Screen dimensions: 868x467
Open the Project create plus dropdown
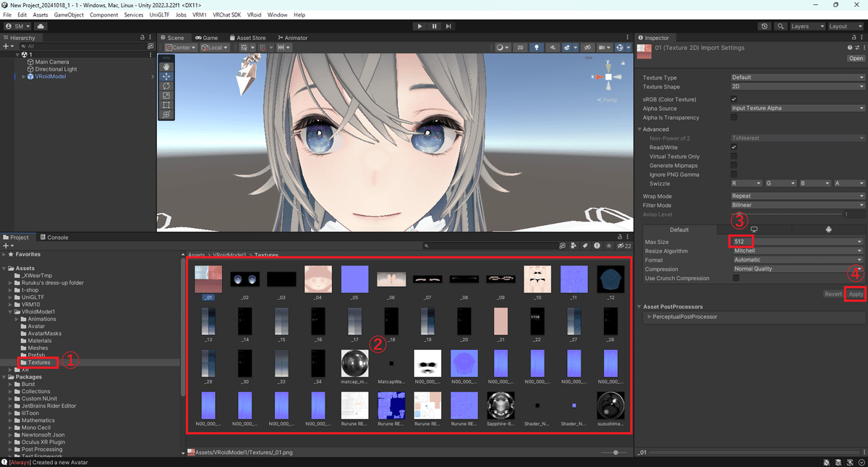tap(9, 246)
